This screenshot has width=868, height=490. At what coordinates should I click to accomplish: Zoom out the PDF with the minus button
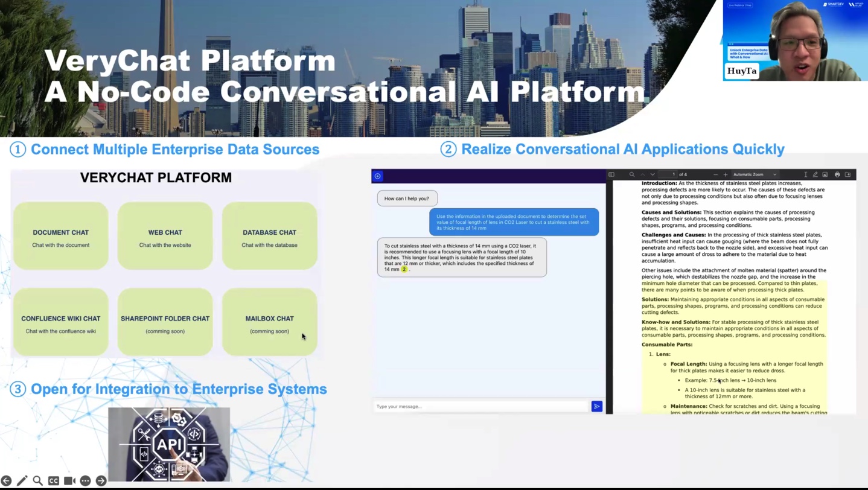click(x=715, y=174)
